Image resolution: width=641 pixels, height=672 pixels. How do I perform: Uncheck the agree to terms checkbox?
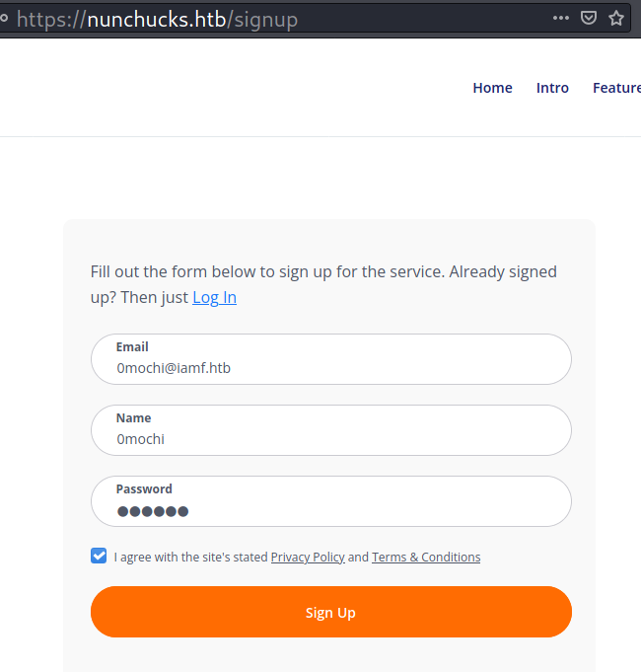(99, 556)
